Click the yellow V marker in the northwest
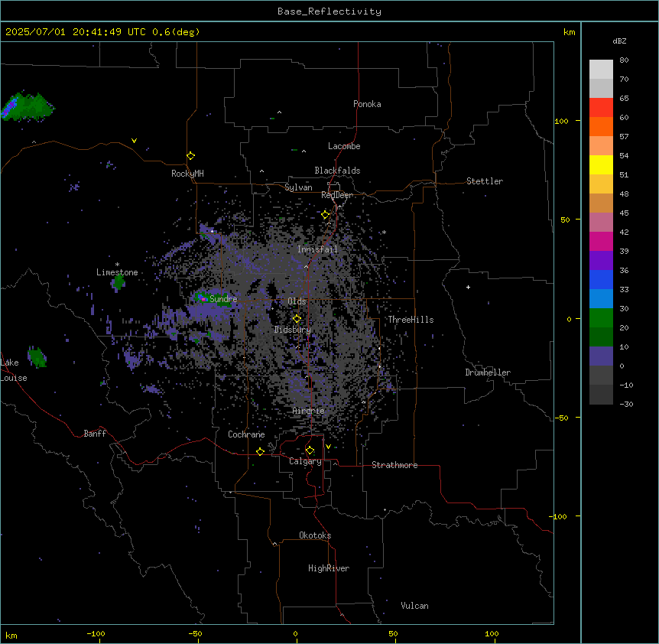This screenshot has height=644, width=659. coord(134,141)
